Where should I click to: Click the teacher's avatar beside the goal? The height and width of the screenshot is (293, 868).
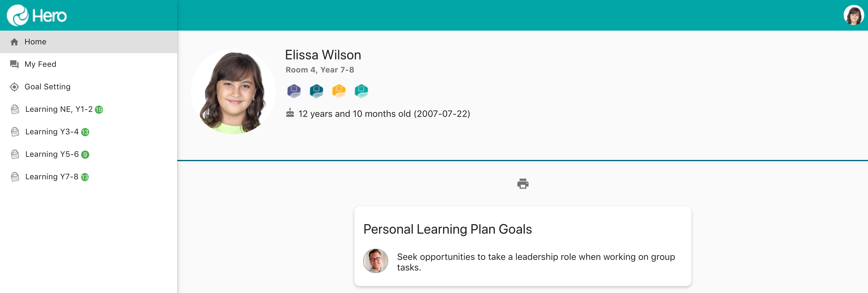pos(375,261)
